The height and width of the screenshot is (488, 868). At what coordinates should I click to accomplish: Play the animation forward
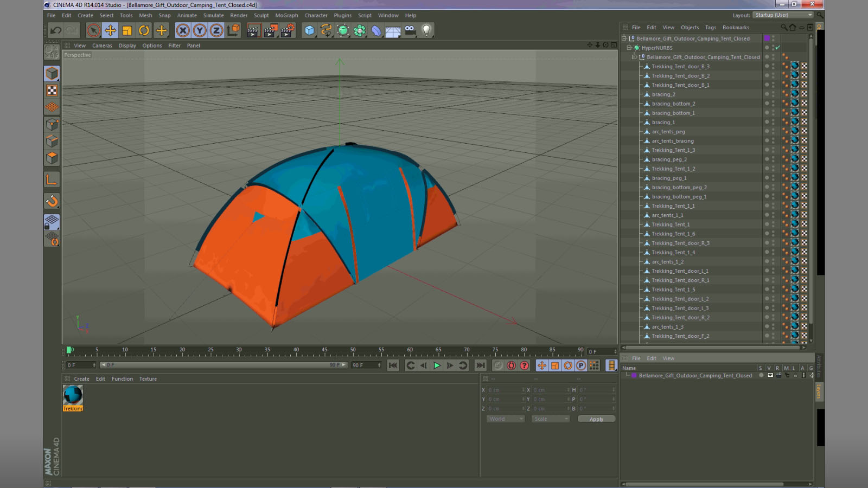pyautogui.click(x=437, y=365)
